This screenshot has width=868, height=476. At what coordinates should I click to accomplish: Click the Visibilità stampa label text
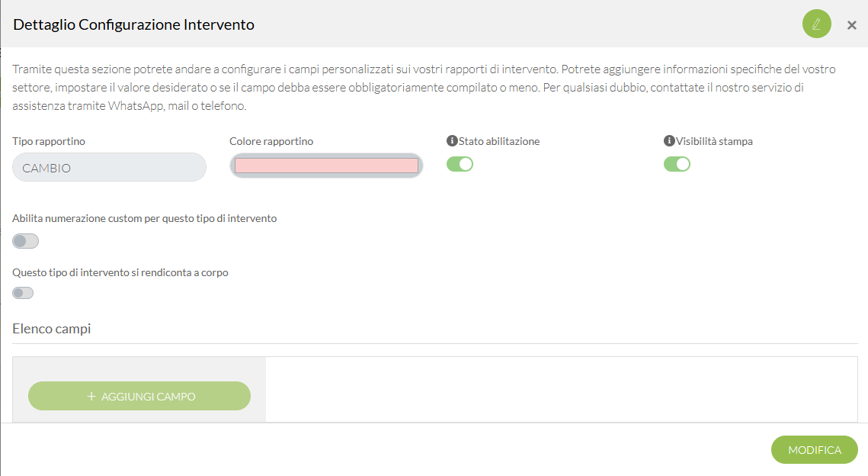[x=714, y=141]
